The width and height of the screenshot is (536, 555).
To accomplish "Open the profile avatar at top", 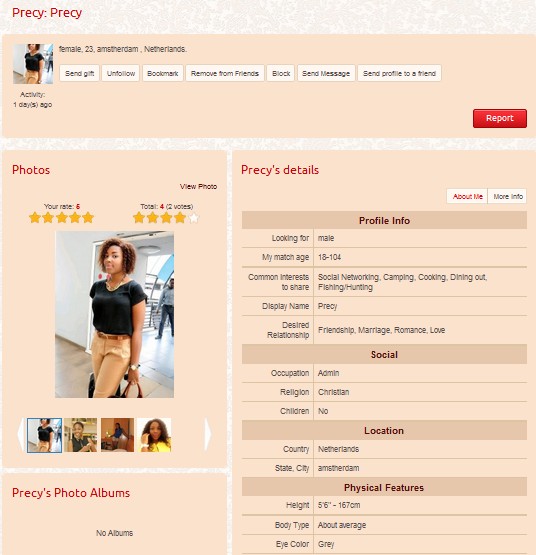I will (33, 64).
